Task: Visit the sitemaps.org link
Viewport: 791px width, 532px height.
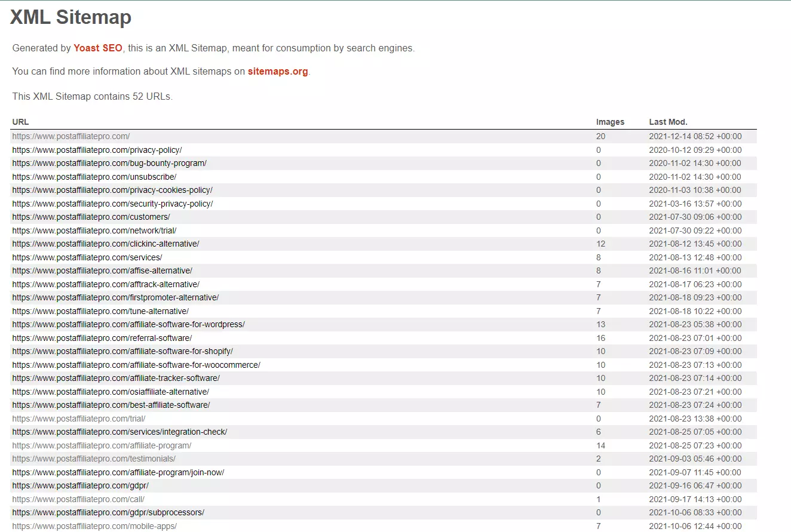Action: 277,71
